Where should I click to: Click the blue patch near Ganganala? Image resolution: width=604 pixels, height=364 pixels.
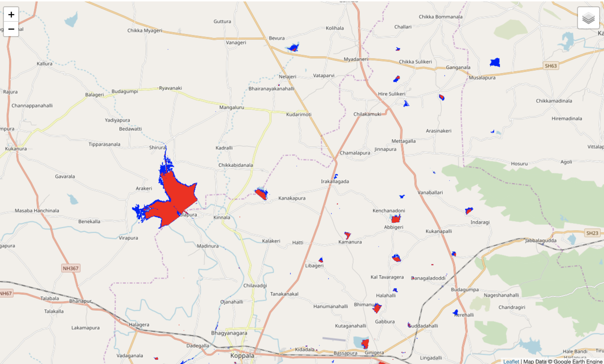pyautogui.click(x=495, y=63)
